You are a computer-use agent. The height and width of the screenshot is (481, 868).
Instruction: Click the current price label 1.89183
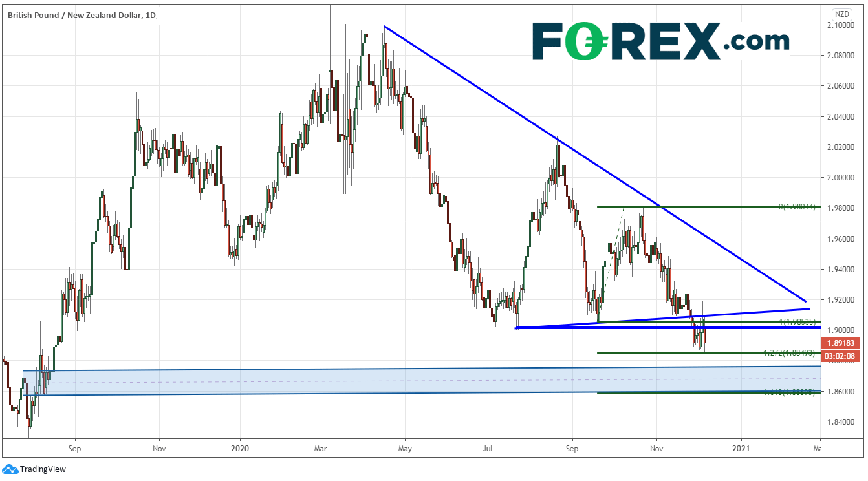tap(842, 344)
